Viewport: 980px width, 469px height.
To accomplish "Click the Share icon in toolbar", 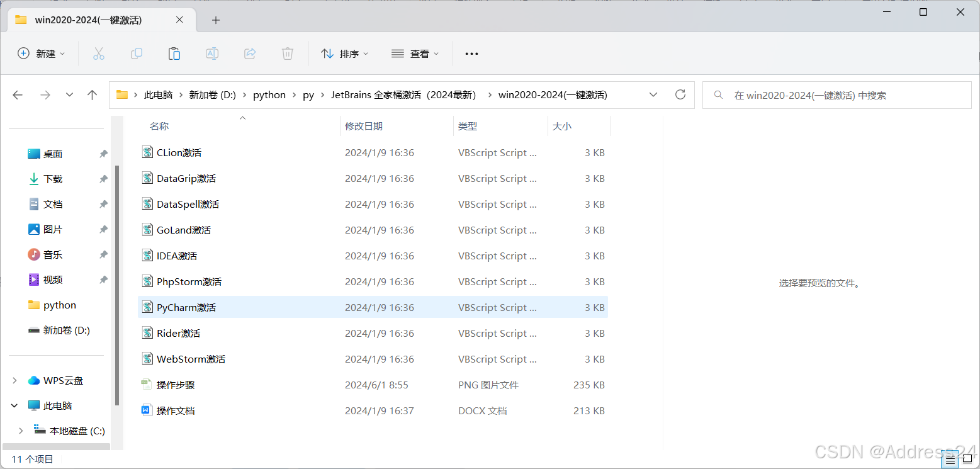I will point(250,54).
